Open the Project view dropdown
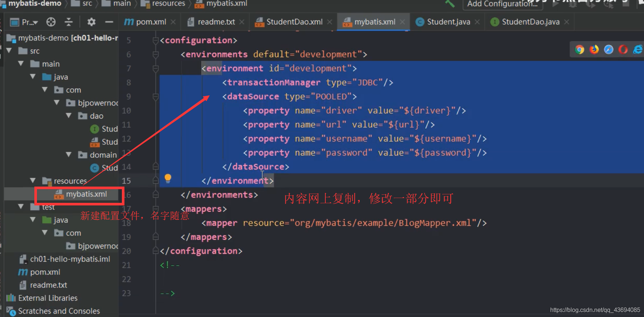 [24, 22]
